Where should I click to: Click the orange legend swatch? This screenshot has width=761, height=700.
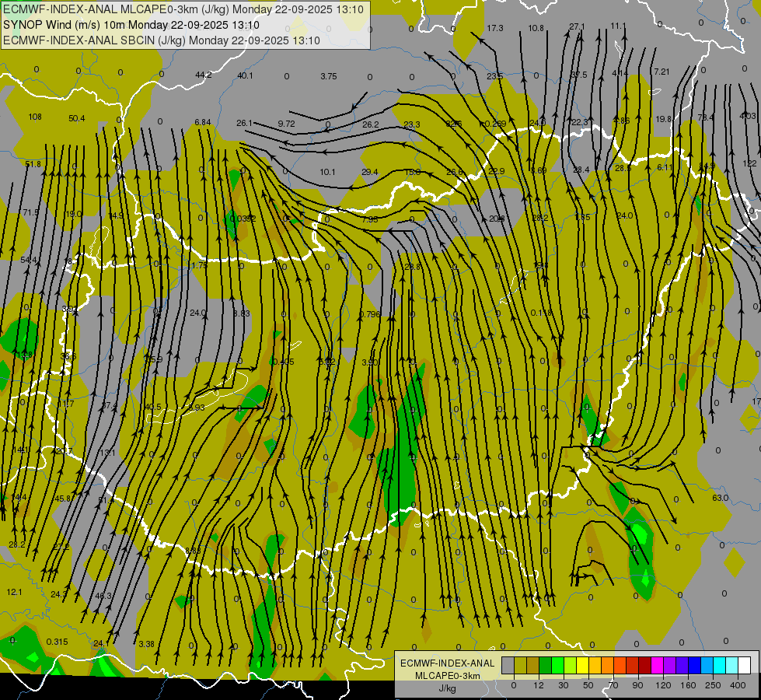tap(608, 665)
